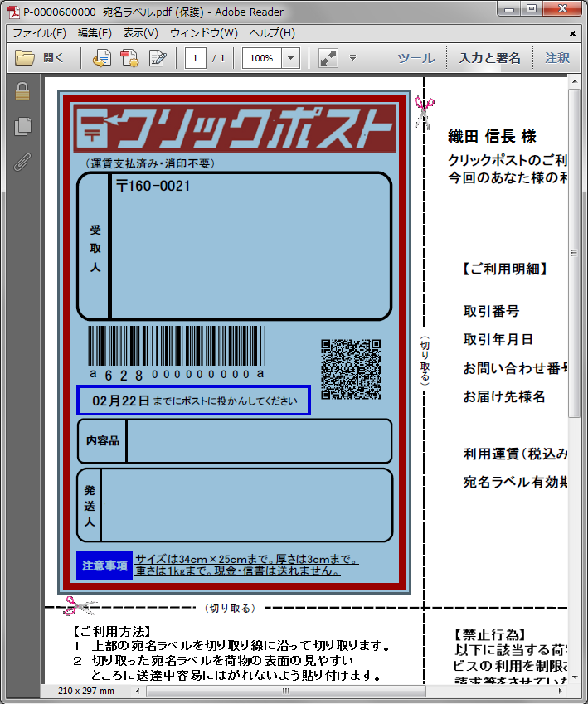Expand the toolbar options small arrow
Image resolution: width=588 pixels, height=704 pixels.
pyautogui.click(x=353, y=57)
